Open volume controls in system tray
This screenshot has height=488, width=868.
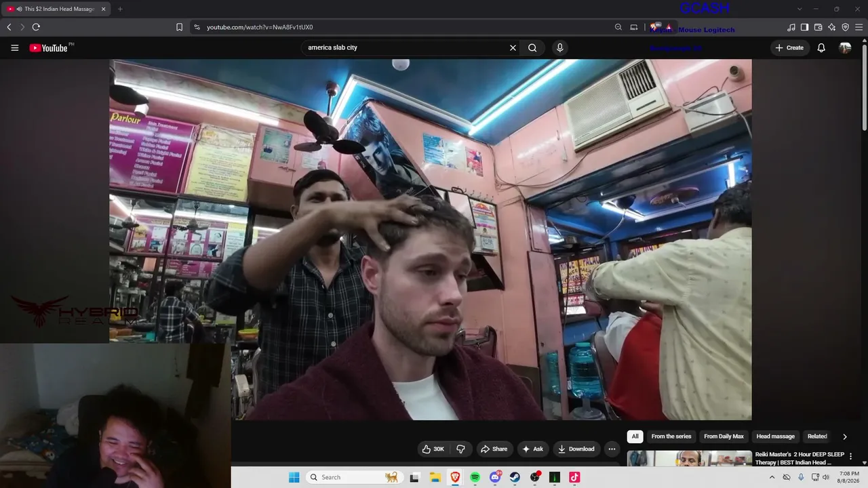tap(826, 477)
